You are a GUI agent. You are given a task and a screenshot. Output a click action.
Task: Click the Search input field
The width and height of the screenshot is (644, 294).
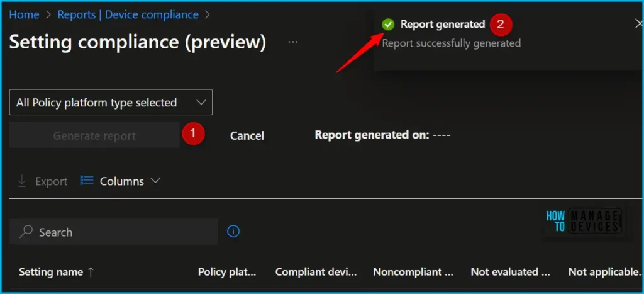tap(113, 232)
